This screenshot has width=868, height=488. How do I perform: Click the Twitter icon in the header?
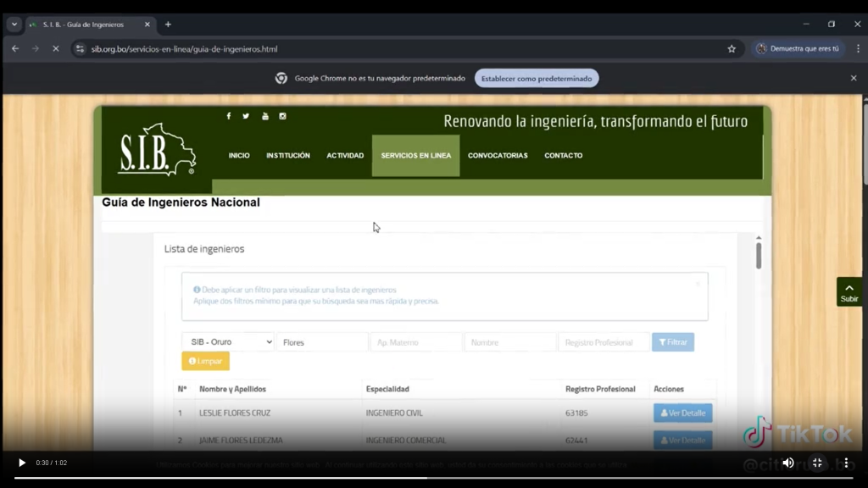tap(246, 116)
